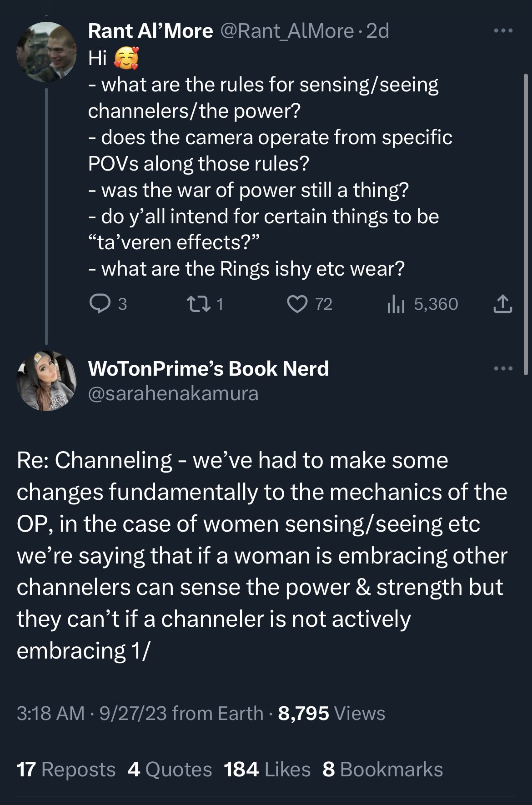Image resolution: width=532 pixels, height=805 pixels.
Task: Show the list of 17 Reposts
Action: point(66,770)
